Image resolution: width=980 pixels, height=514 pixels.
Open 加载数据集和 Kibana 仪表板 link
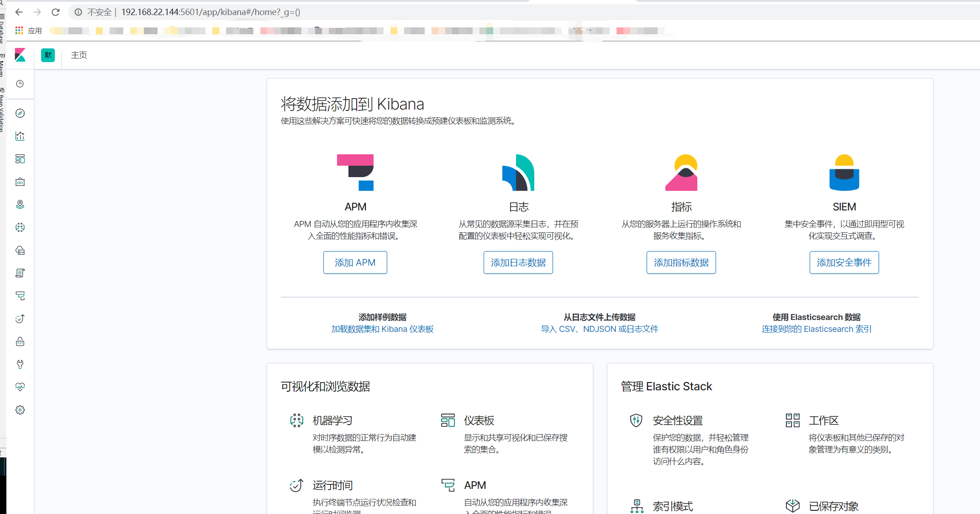[x=382, y=329]
